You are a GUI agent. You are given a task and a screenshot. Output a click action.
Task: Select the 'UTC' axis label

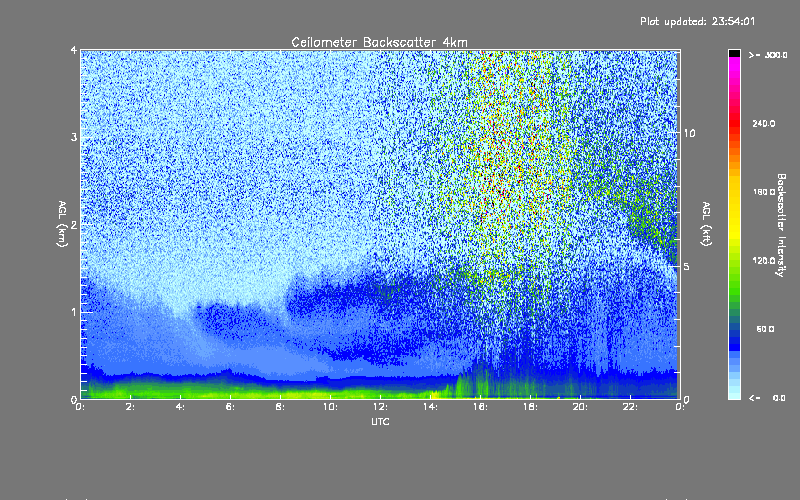(380, 421)
